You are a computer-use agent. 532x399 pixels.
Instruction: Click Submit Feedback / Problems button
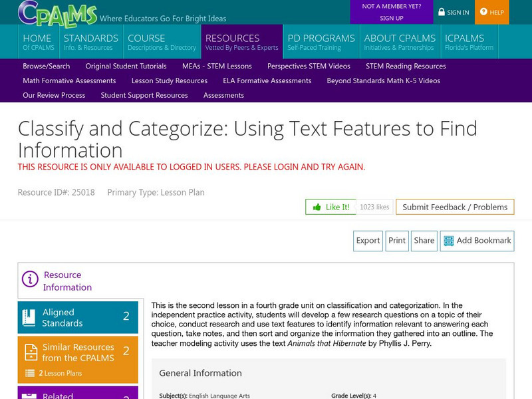pyautogui.click(x=455, y=207)
